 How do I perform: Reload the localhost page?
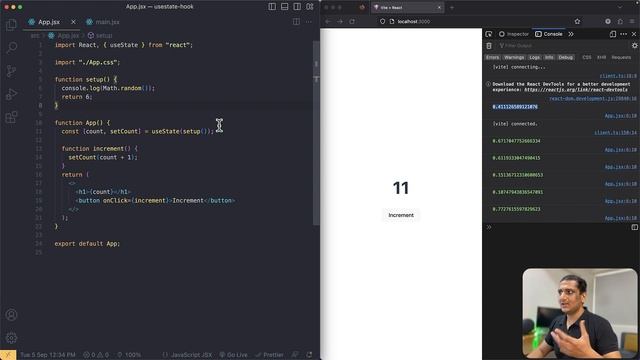click(x=352, y=22)
